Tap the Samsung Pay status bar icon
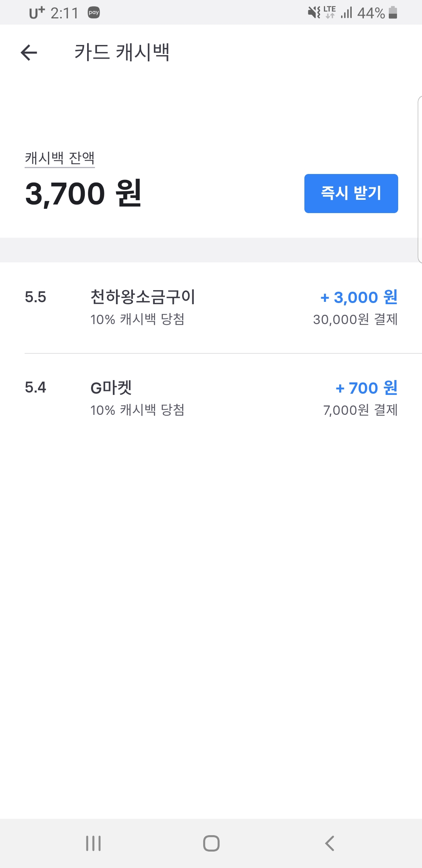The height and width of the screenshot is (868, 422). pyautogui.click(x=94, y=13)
